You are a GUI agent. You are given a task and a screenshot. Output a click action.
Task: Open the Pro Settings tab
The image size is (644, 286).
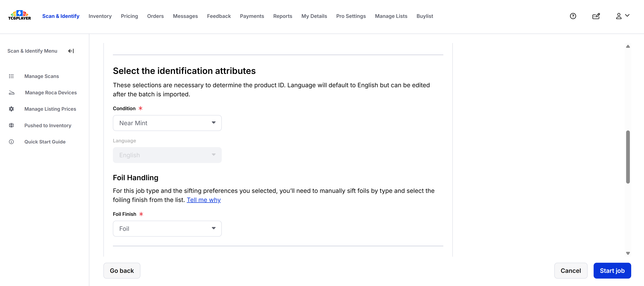pos(351,16)
